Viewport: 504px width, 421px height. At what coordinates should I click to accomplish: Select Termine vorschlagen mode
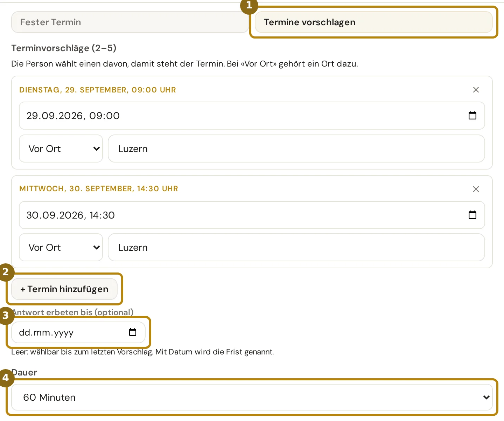(x=373, y=22)
